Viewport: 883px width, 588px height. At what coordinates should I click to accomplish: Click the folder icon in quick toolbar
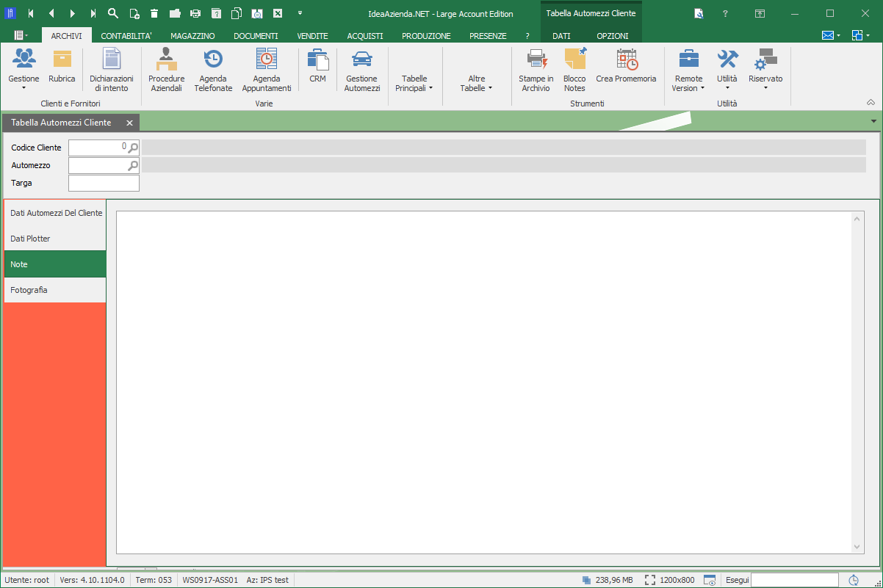175,13
